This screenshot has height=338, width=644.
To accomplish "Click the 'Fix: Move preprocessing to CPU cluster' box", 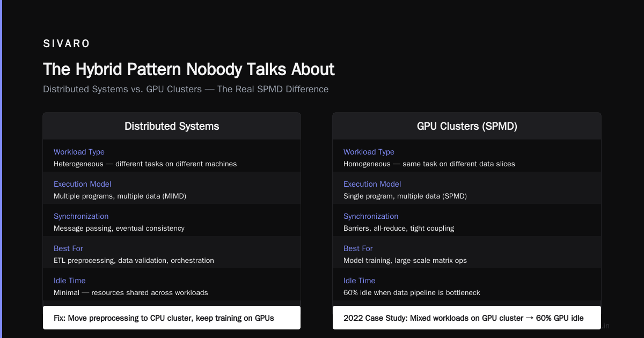I will click(x=172, y=318).
